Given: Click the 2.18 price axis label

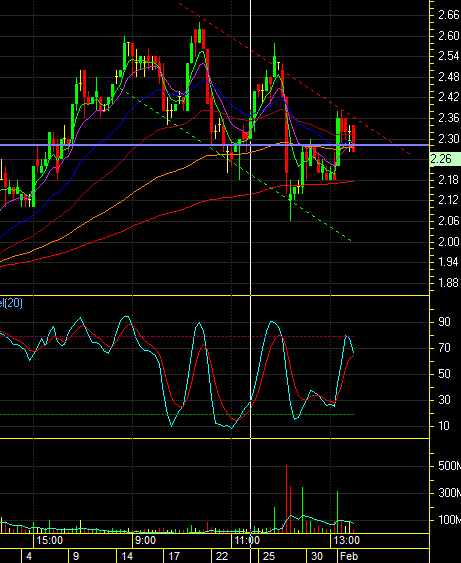Looking at the screenshot, I should pyautogui.click(x=449, y=180).
